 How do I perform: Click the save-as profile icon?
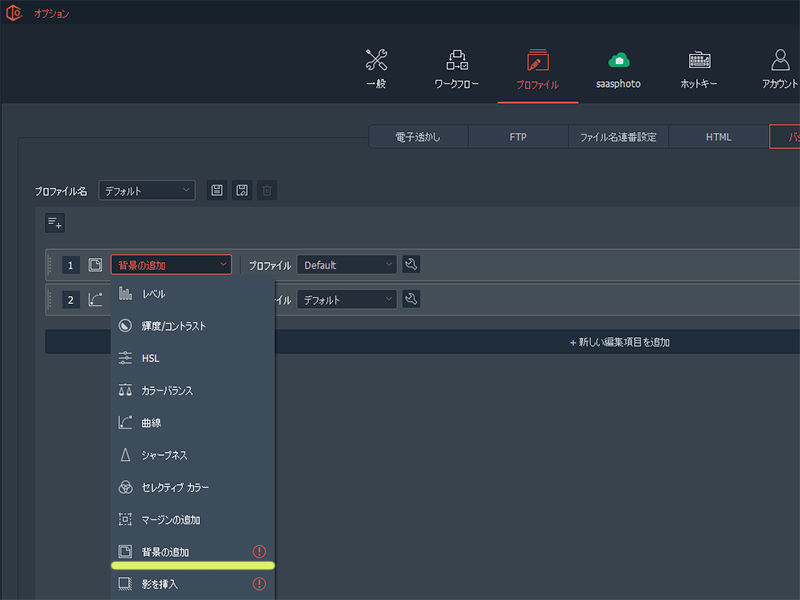coord(241,190)
